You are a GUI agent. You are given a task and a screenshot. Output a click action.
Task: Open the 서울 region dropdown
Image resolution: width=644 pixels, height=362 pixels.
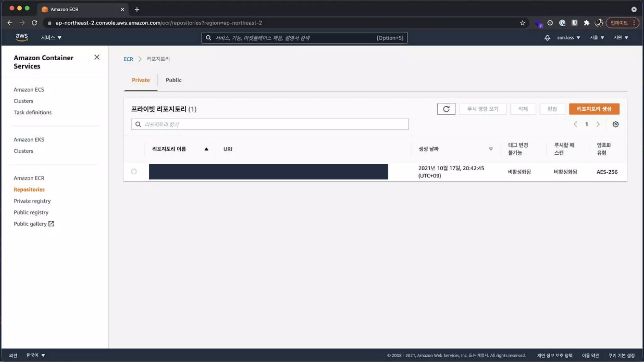(x=597, y=38)
